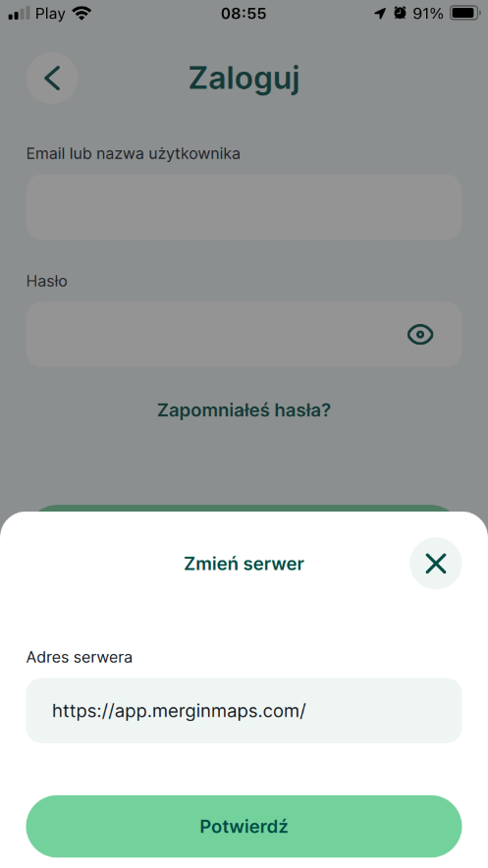Tap the alarm clock status icon

400,13
